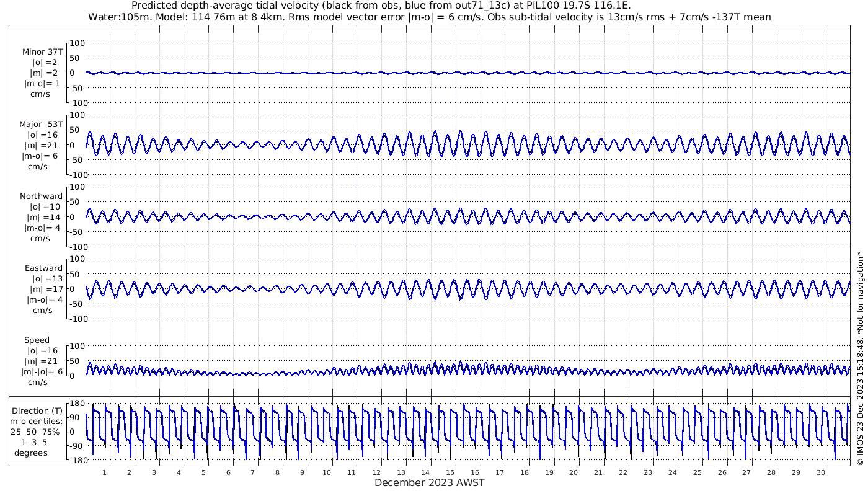
Task: Click "|m|-|o|= 6" in the Speed panel
Action: pos(42,372)
